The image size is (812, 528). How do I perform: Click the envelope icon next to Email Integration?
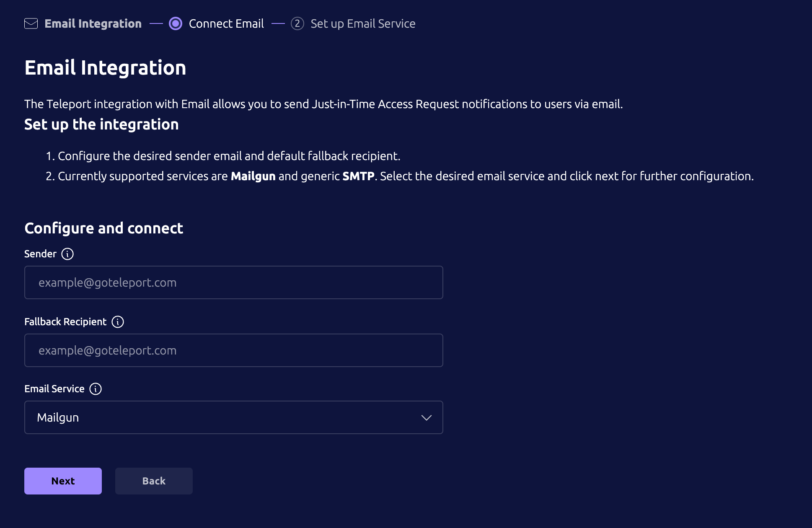[31, 24]
